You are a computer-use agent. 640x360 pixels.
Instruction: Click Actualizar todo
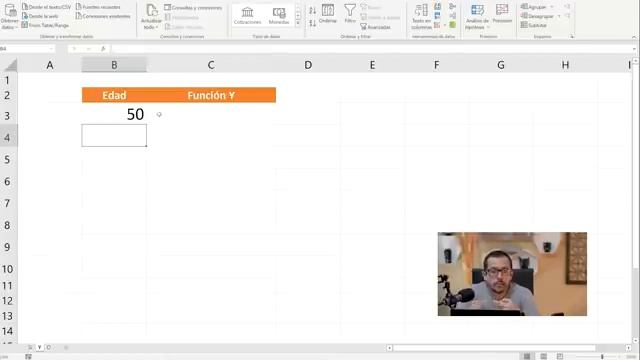[151, 17]
